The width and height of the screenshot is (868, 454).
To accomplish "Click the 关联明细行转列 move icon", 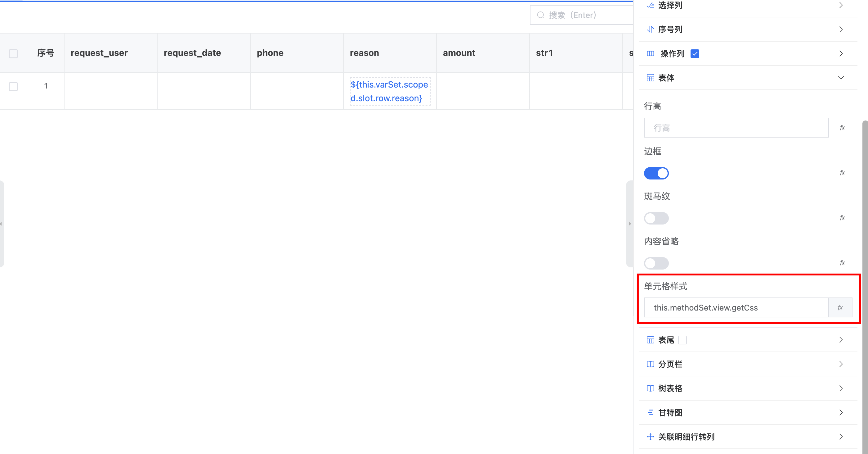I will coord(650,437).
